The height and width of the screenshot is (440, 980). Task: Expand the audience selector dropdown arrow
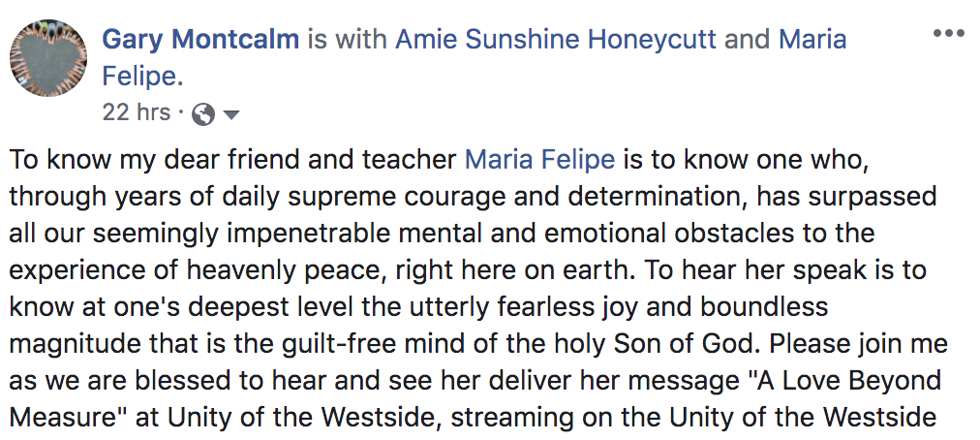[x=230, y=115]
